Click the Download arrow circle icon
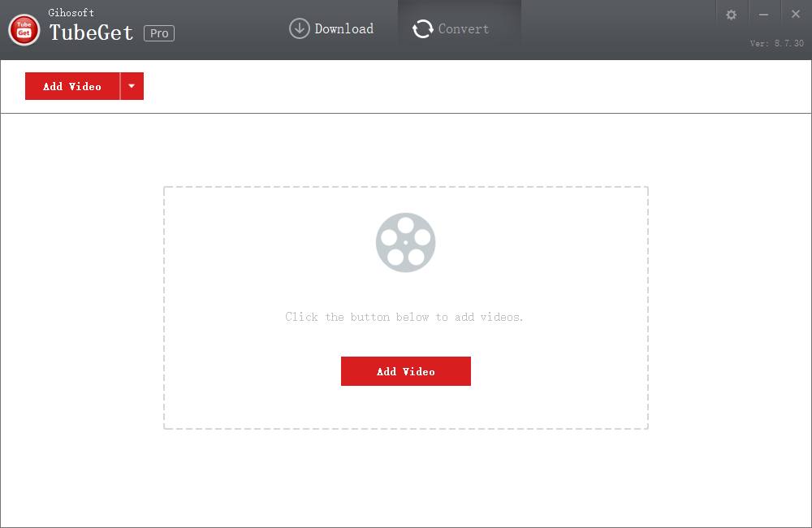Viewport: 812px width, 528px height. click(300, 28)
